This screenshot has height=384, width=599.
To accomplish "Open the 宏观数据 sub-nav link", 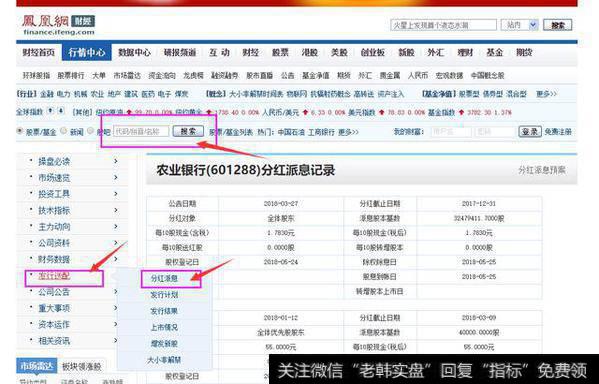I will 449,76.
